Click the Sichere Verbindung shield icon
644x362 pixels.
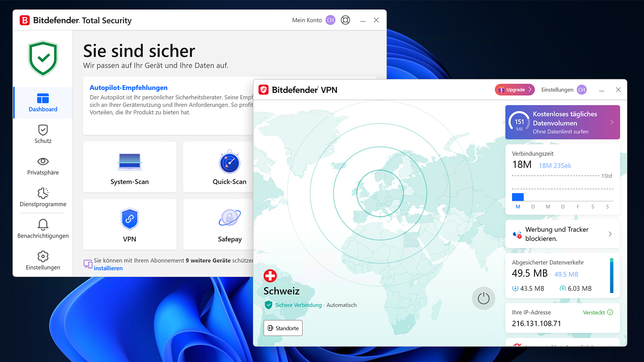268,305
